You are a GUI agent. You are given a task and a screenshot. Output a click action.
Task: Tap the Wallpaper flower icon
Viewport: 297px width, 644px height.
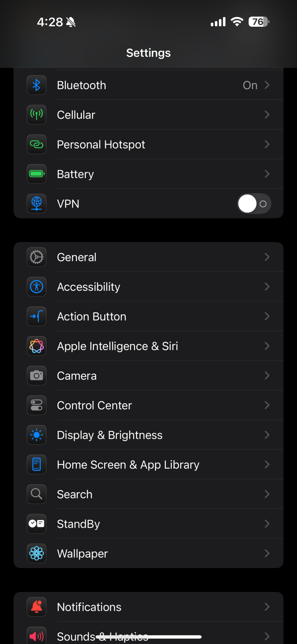coord(36,553)
